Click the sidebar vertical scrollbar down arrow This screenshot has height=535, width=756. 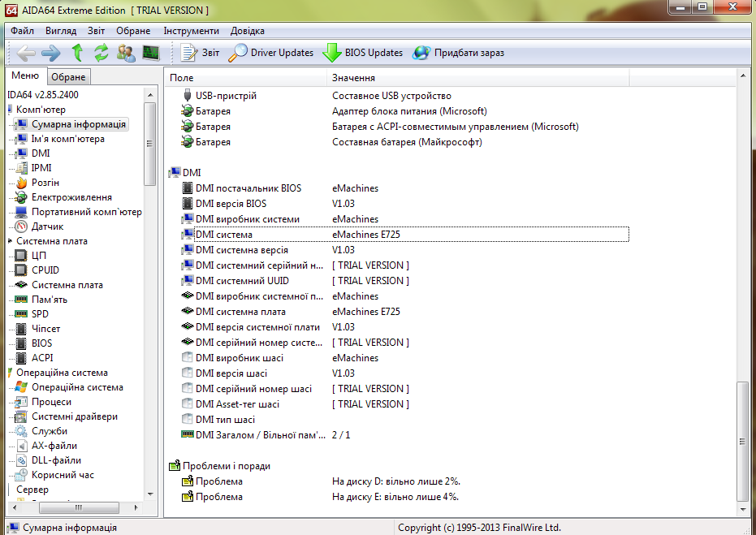(150, 494)
